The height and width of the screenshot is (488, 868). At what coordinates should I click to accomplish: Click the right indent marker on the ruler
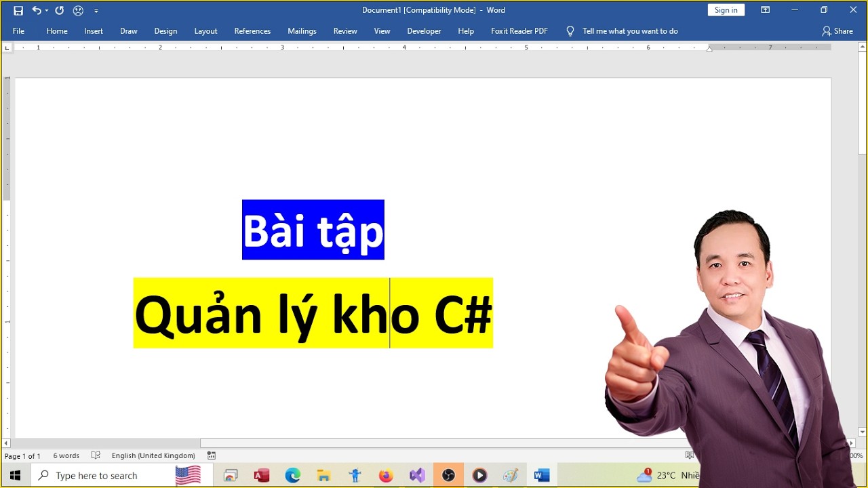coord(709,49)
